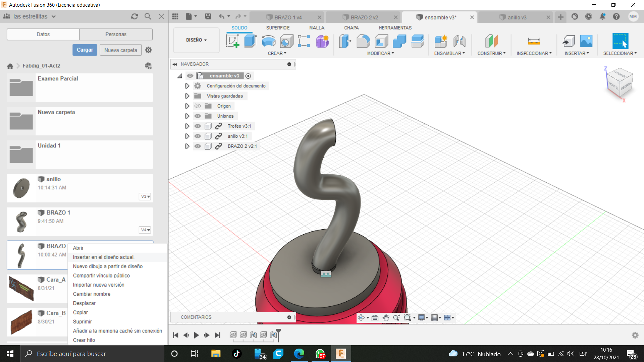Click the refresh icon in data panel
The width and height of the screenshot is (644, 362).
click(x=135, y=16)
